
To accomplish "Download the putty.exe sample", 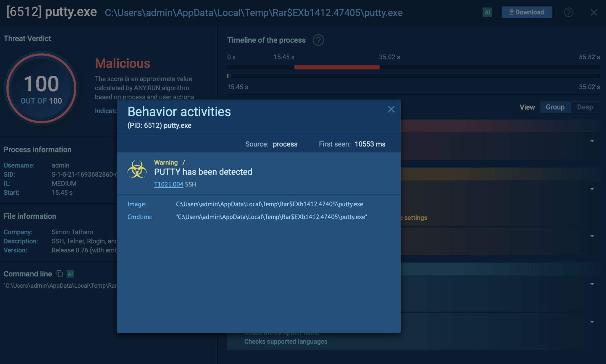I will click(526, 12).
